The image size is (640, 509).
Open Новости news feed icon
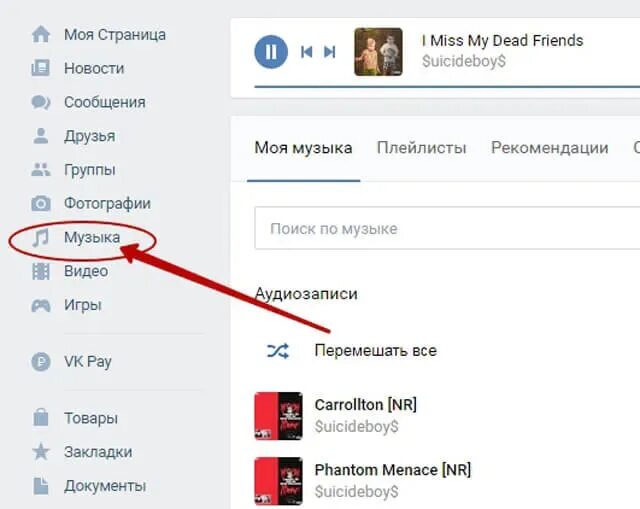coord(41,68)
